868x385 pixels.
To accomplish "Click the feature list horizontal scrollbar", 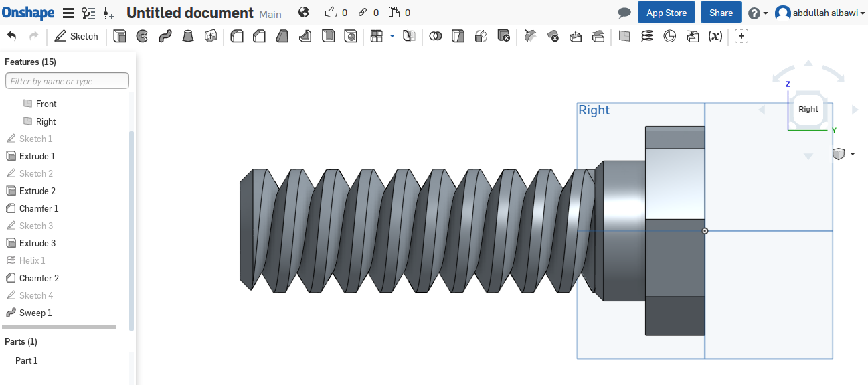I will (59, 327).
